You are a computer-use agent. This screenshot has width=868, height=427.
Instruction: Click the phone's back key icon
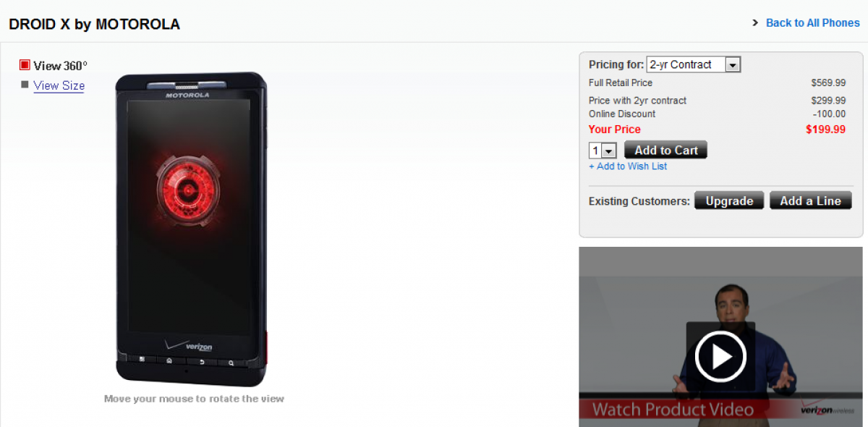(201, 360)
